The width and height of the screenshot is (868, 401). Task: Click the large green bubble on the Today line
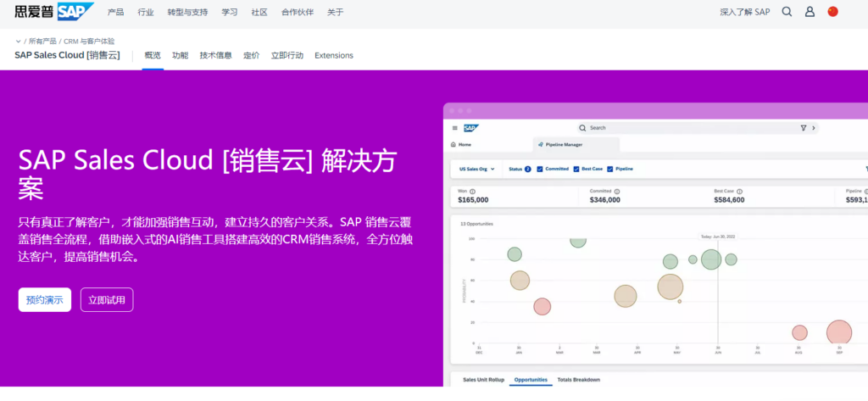[x=711, y=259]
